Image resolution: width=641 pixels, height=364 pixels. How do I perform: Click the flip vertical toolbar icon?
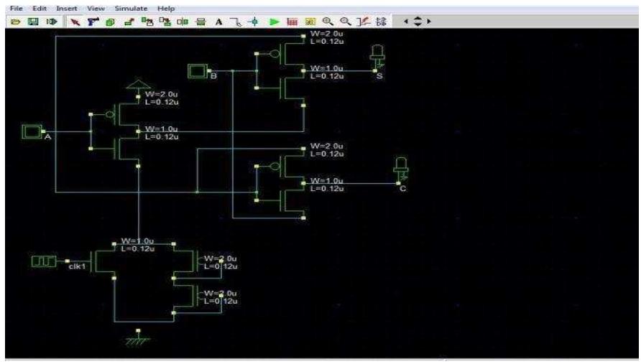[200, 22]
